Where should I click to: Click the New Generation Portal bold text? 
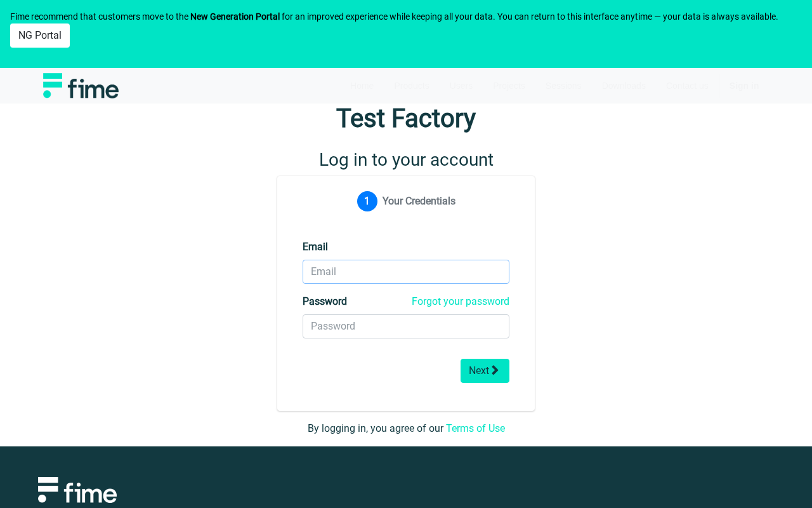click(x=235, y=17)
